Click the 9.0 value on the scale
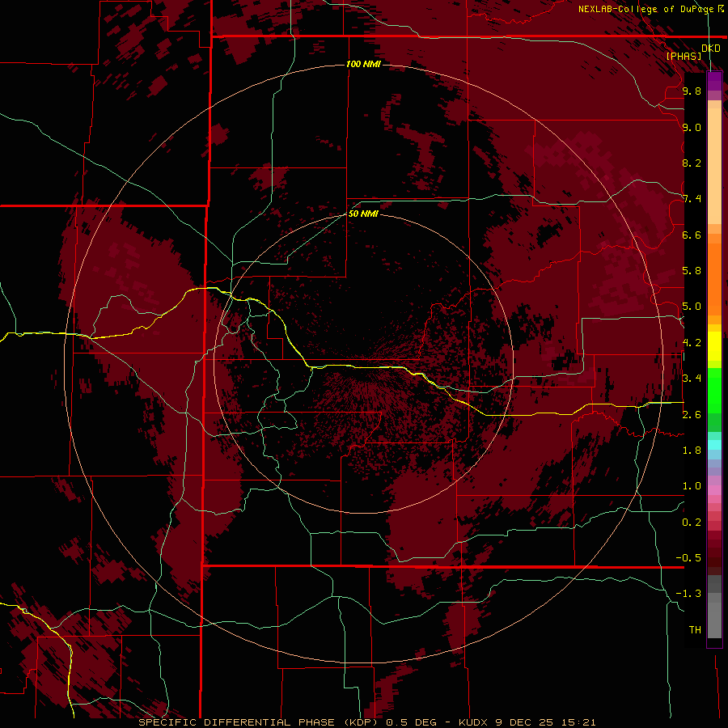This screenshot has width=728, height=728. coord(692,127)
